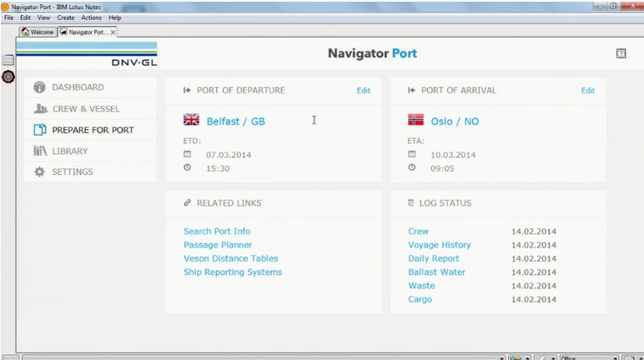This screenshot has width=644, height=360.
Task: Open the Crew log link
Action: (x=418, y=231)
